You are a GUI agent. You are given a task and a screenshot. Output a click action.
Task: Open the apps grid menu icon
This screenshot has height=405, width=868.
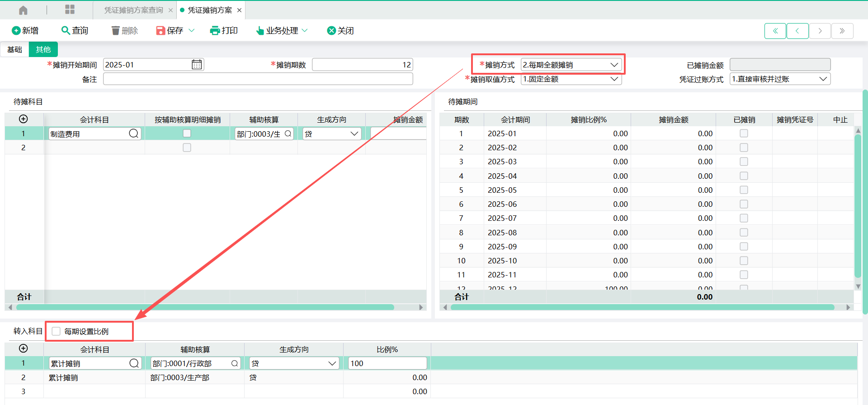[x=70, y=10]
